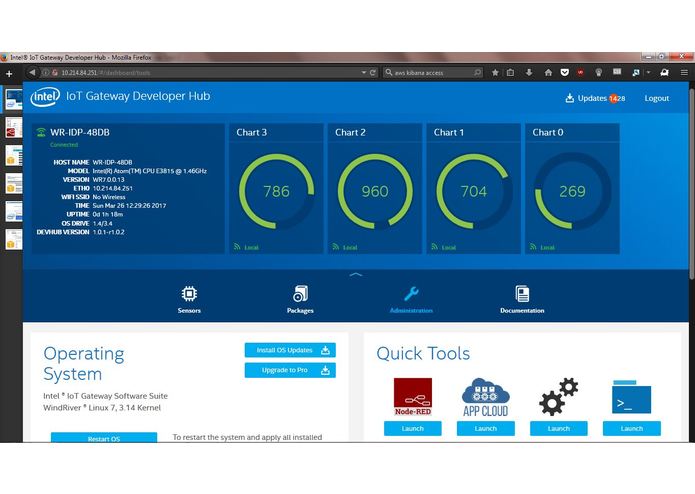
Task: Click the WR-IDP-48DB device title
Action: pos(80,132)
